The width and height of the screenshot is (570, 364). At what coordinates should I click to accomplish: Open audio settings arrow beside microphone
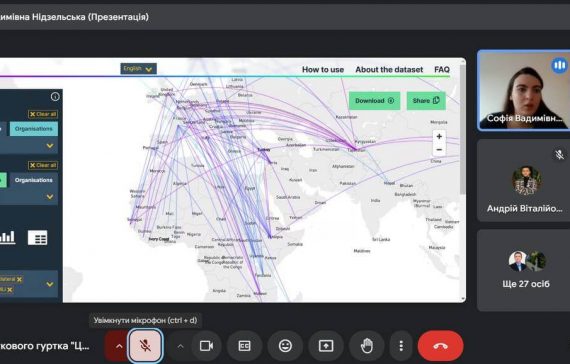point(119,346)
